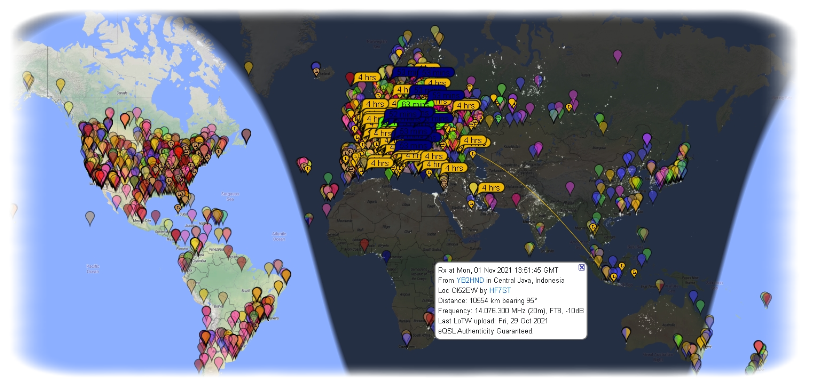The image size is (816, 386).
Task: Close the reception report info popup
Action: coord(581,267)
